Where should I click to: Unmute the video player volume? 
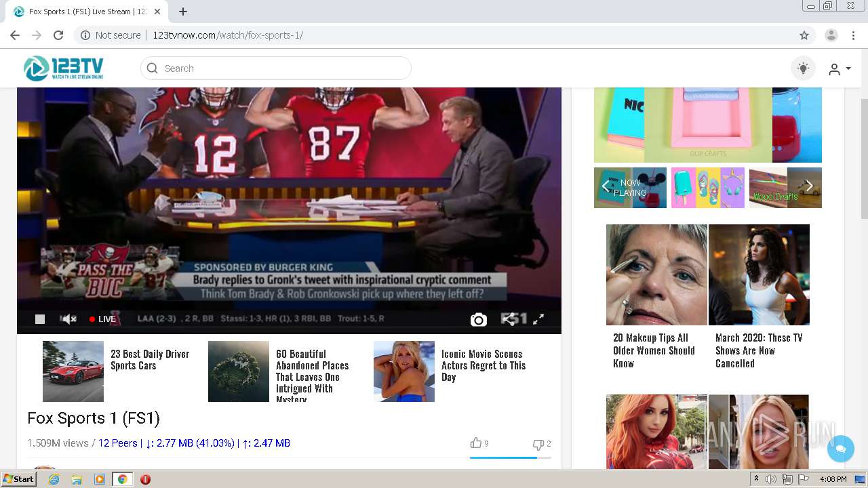point(68,319)
